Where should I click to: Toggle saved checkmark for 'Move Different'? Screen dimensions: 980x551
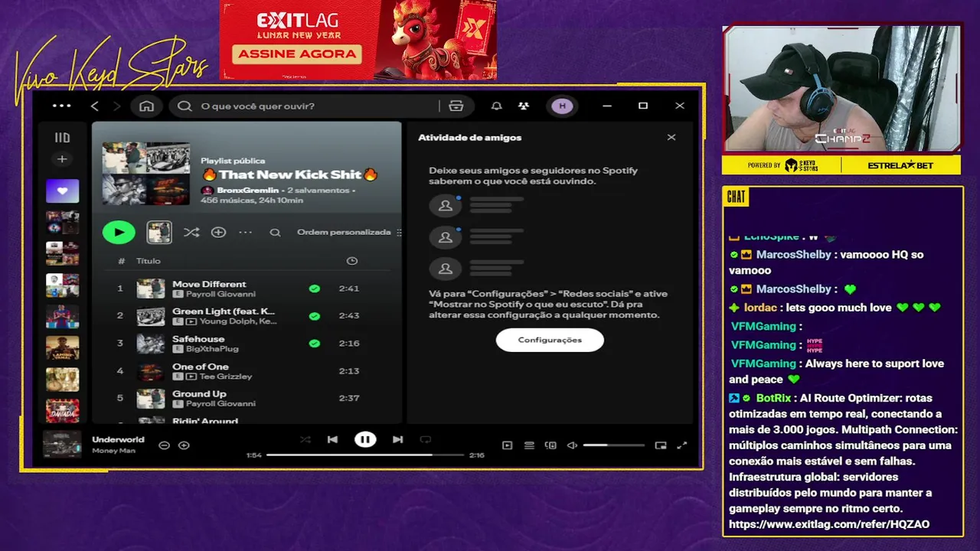click(x=314, y=289)
